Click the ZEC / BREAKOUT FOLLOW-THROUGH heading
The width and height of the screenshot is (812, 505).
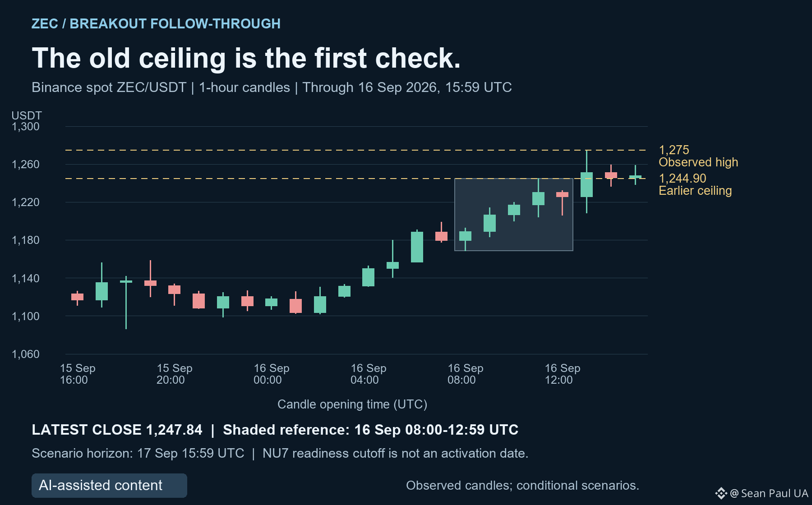point(156,23)
